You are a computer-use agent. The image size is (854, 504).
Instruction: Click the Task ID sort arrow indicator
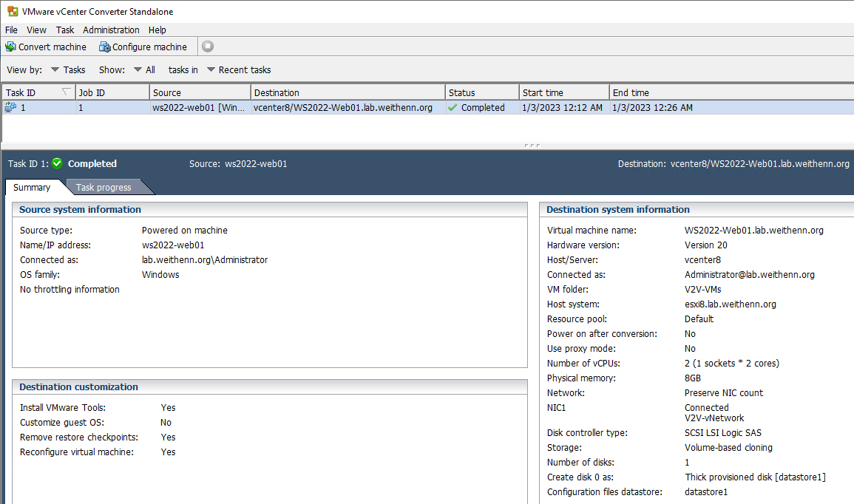67,92
